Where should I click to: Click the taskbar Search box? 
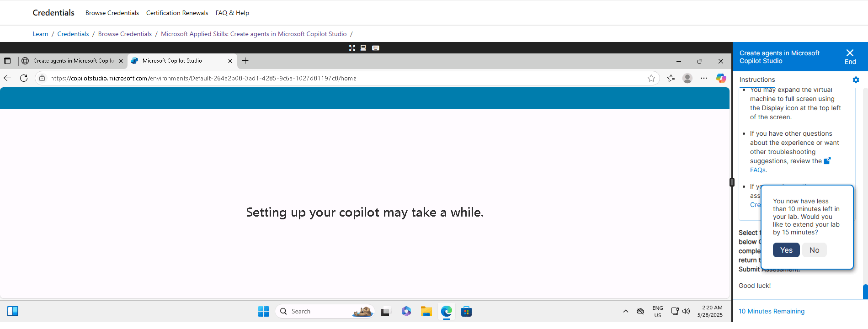325,311
